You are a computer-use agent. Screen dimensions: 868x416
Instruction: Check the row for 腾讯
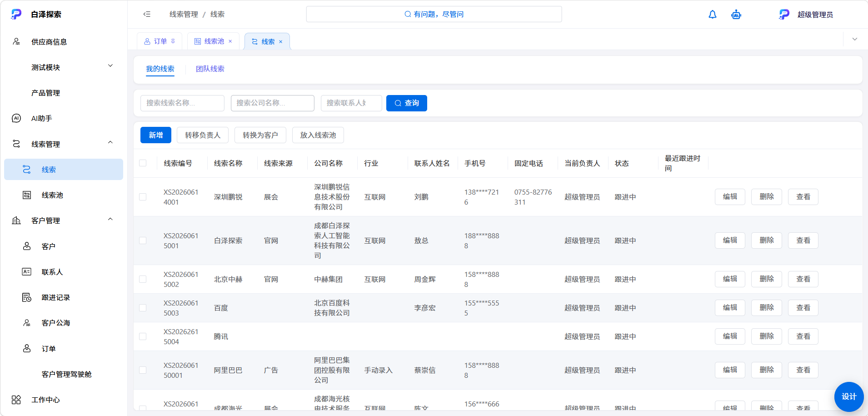(143, 336)
